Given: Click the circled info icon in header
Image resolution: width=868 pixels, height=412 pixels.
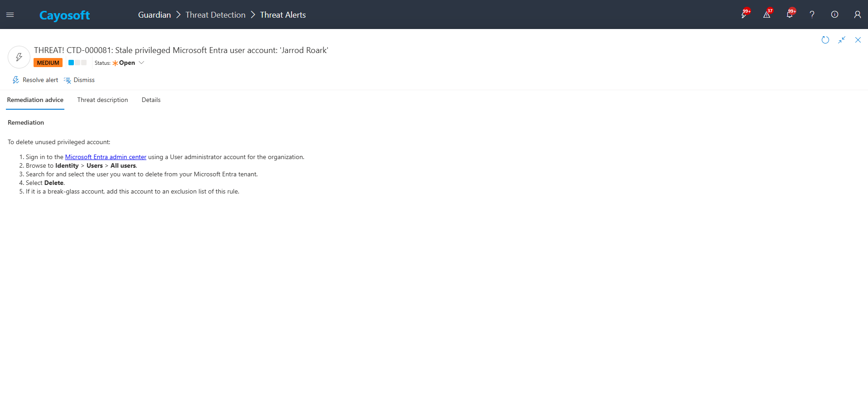Looking at the screenshot, I should [x=834, y=15].
